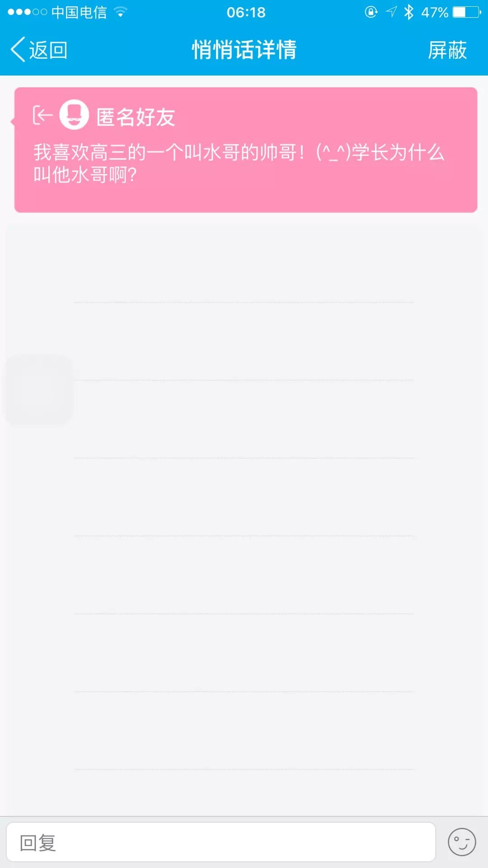Tap the Bluetooth status icon
Viewport: 488px width, 868px height.
point(408,12)
